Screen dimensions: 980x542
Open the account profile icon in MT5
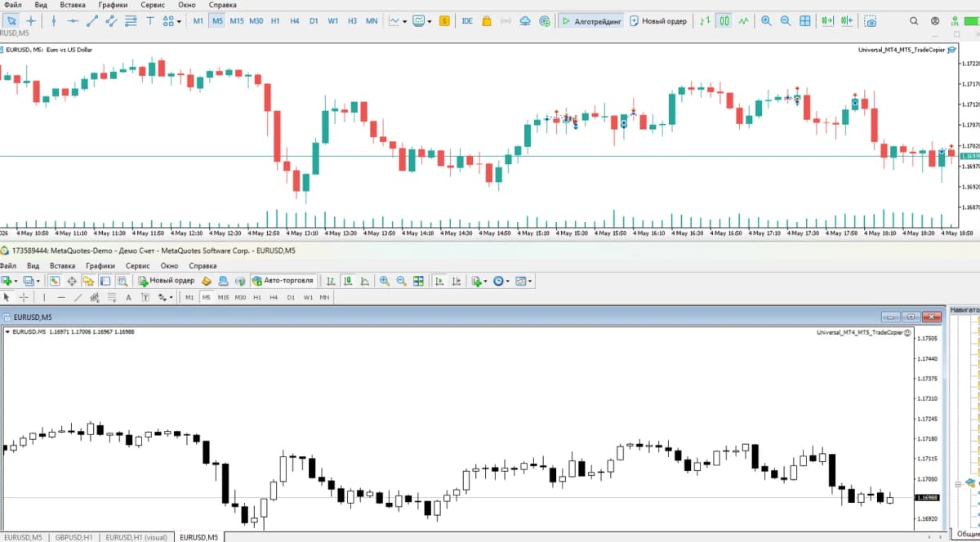tap(934, 20)
